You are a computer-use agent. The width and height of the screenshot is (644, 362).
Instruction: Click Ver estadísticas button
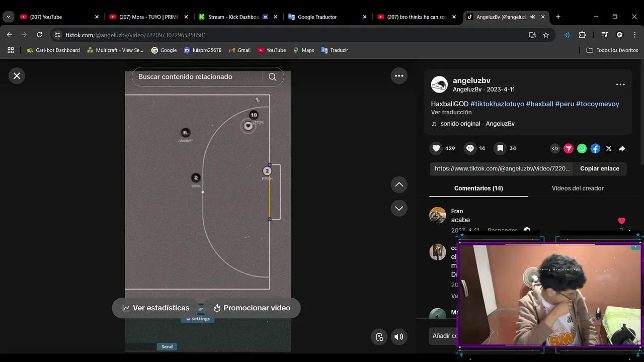coord(156,308)
